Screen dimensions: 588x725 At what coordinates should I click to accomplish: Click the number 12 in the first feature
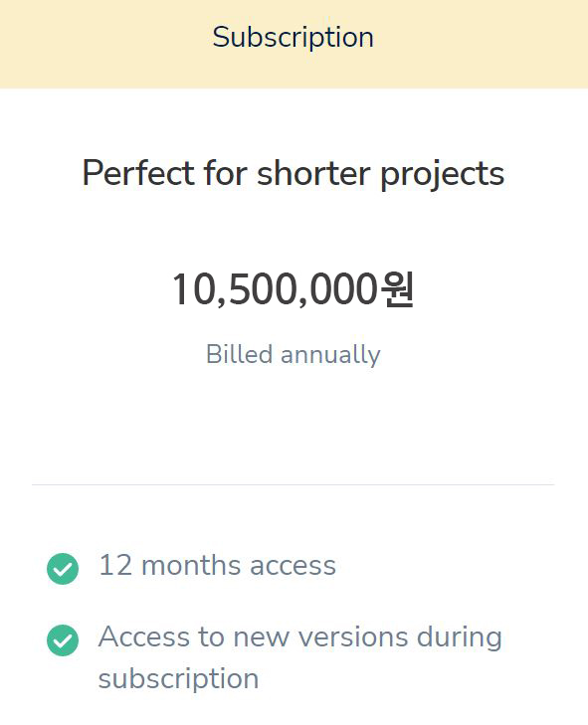[115, 565]
